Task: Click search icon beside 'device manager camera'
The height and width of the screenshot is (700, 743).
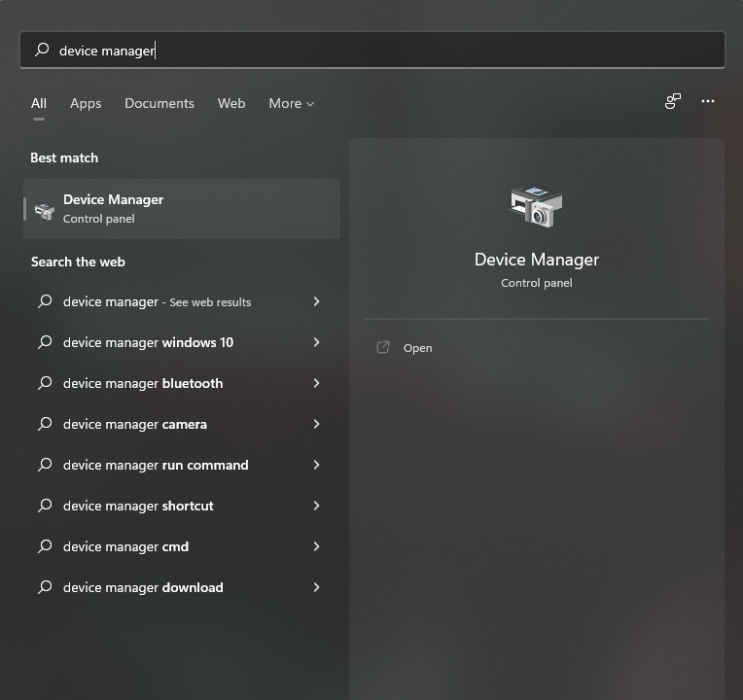Action: point(45,423)
